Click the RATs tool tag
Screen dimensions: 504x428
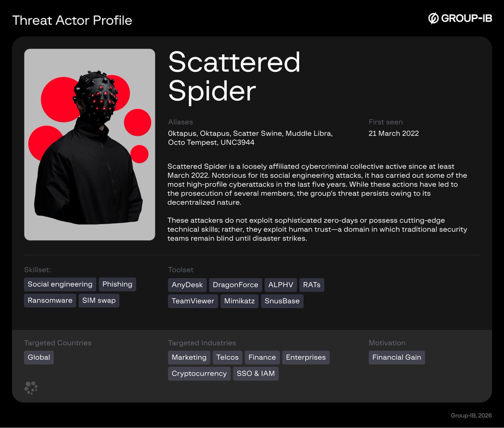coord(312,285)
